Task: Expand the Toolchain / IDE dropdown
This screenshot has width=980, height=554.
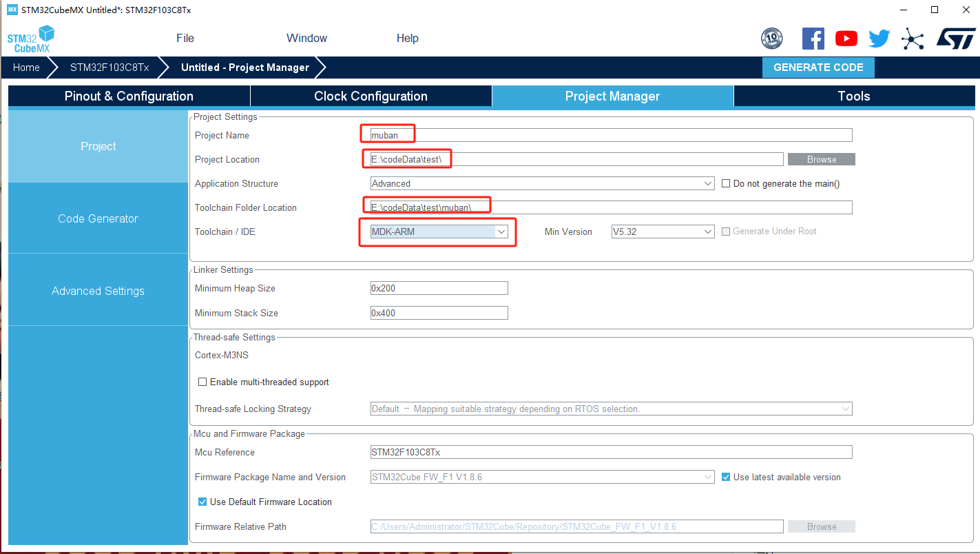Action: tap(439, 232)
